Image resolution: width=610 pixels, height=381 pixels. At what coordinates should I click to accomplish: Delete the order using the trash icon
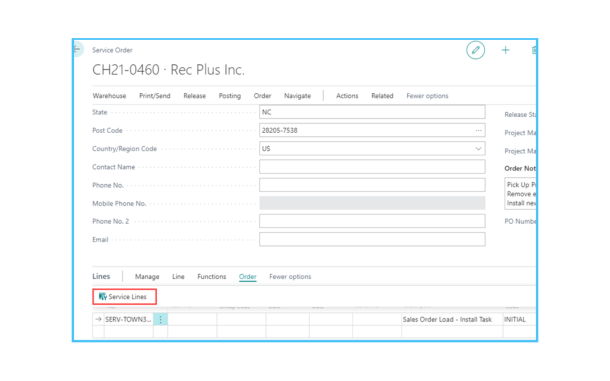[x=534, y=50]
